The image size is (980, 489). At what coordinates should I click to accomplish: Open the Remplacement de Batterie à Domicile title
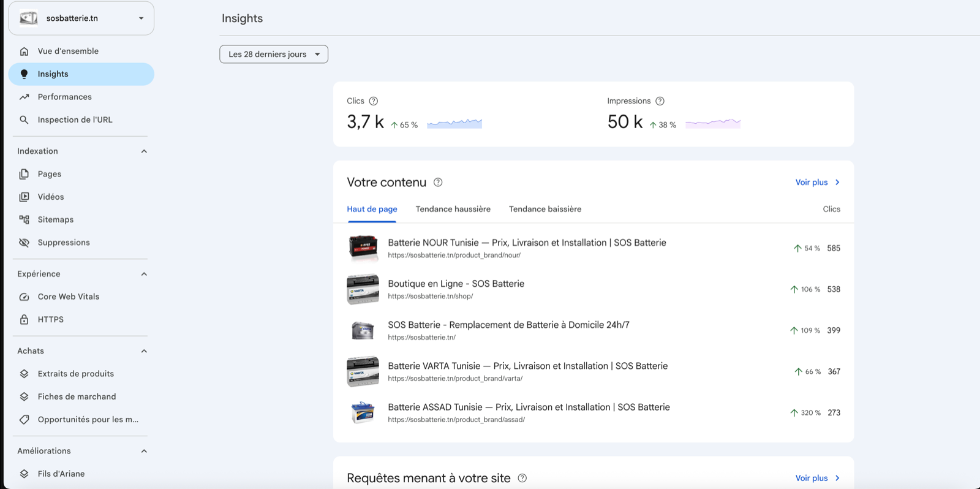pyautogui.click(x=508, y=325)
